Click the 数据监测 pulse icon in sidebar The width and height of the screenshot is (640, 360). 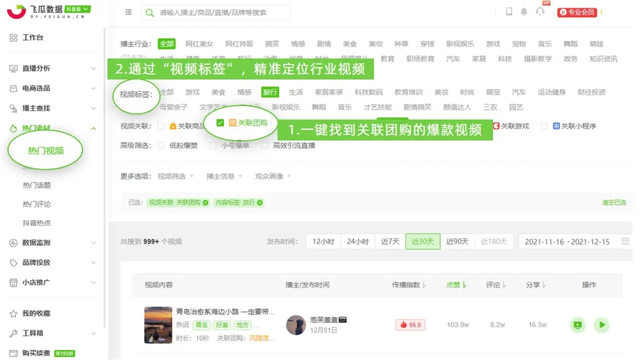(x=13, y=242)
